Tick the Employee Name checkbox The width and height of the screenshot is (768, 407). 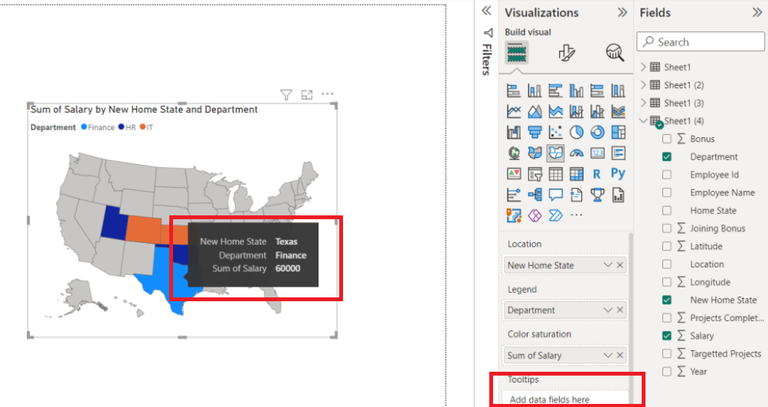[667, 192]
